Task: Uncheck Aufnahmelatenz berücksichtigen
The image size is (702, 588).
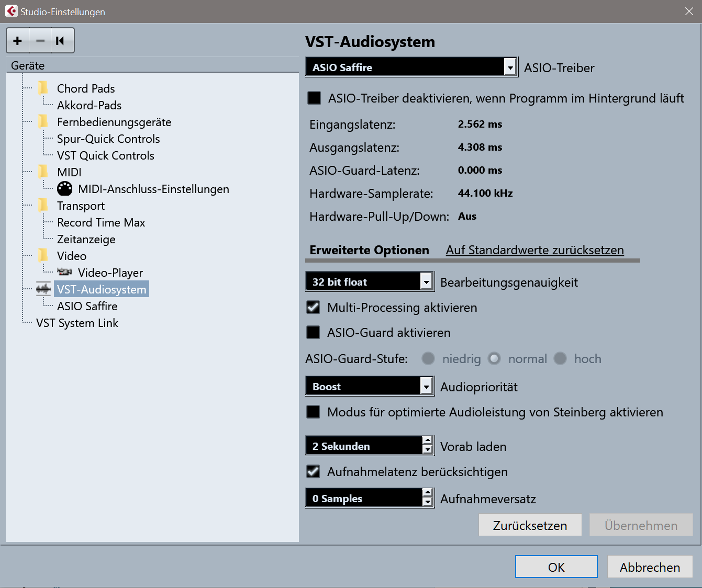Action: point(313,471)
